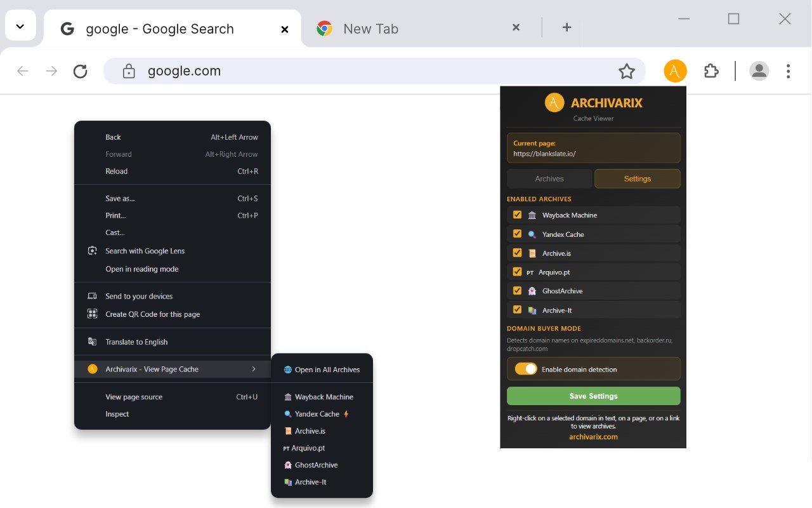
Task: Expand the tab search dropdown arrow
Action: coord(20,27)
